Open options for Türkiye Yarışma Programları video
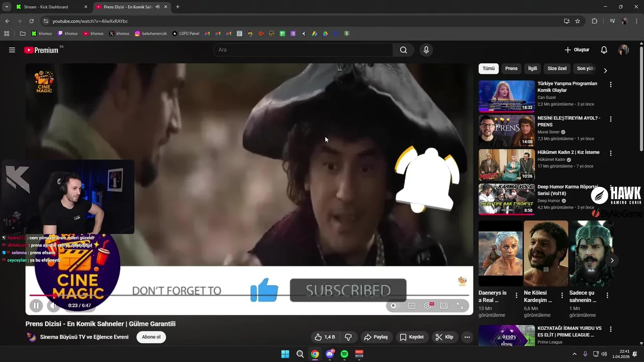Viewport: 644px width, 362px height. (611, 84)
